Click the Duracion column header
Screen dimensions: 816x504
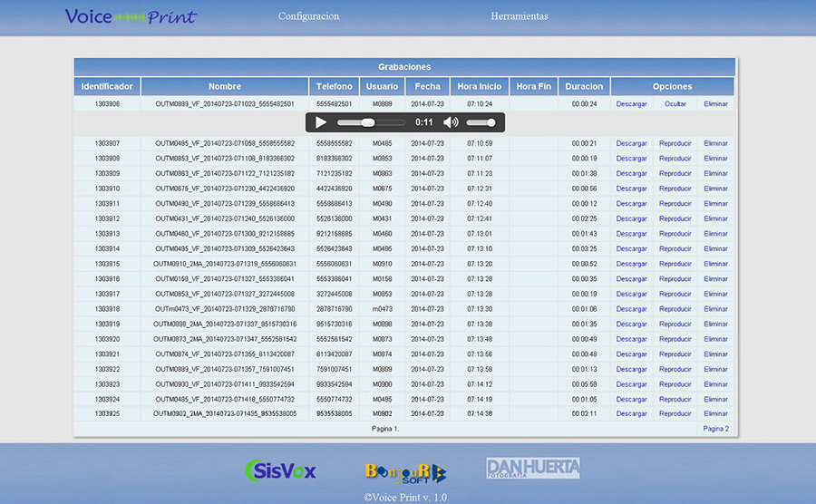click(x=584, y=87)
